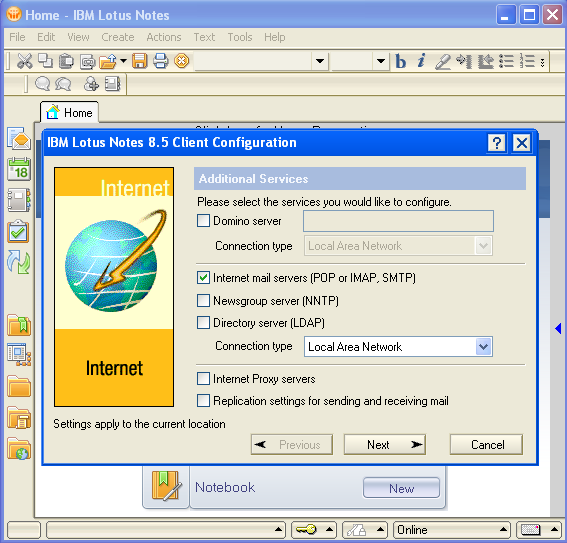The width and height of the screenshot is (567, 543).
Task: Open the font size dropdown in toolbar
Action: click(x=381, y=61)
